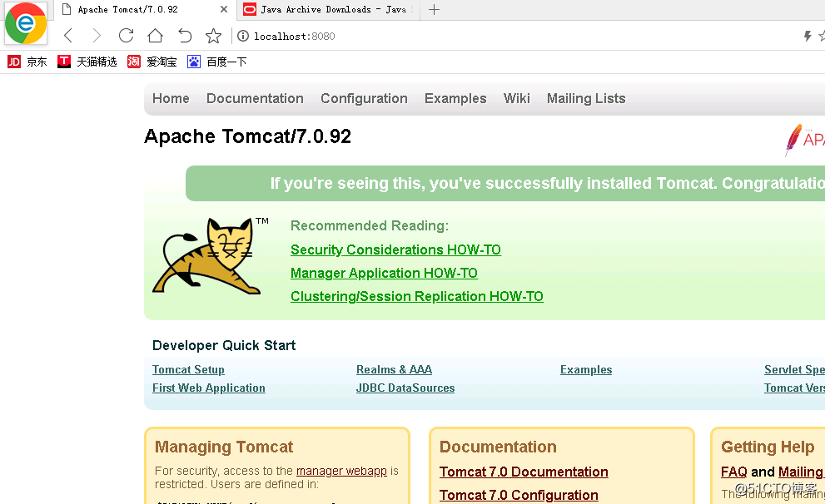Open Configuration in navigation bar
The height and width of the screenshot is (504, 825).
click(x=364, y=99)
